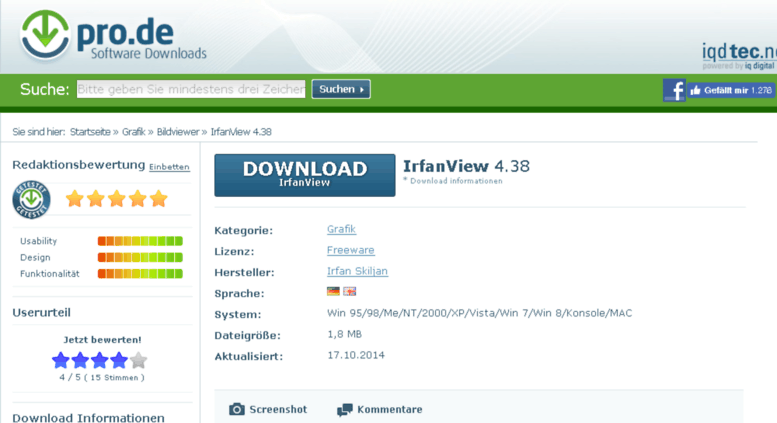Click the 4 / 5 (15 Stimmen) text
The image size is (777, 423).
(x=102, y=377)
